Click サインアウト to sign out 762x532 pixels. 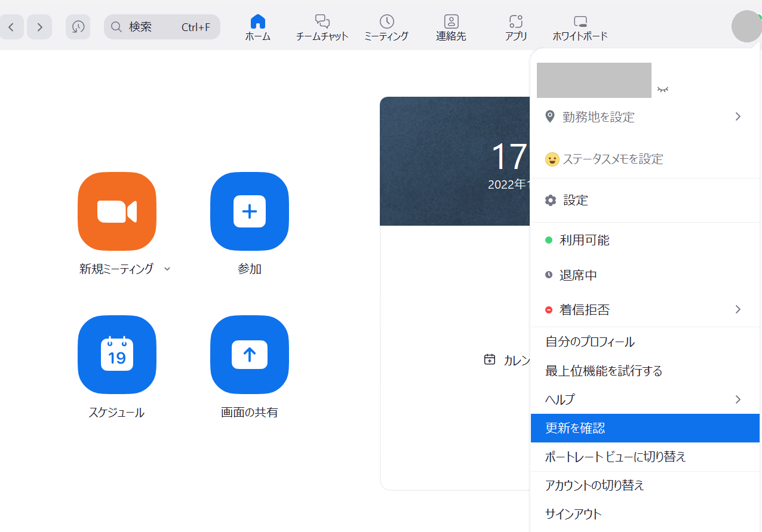click(573, 514)
